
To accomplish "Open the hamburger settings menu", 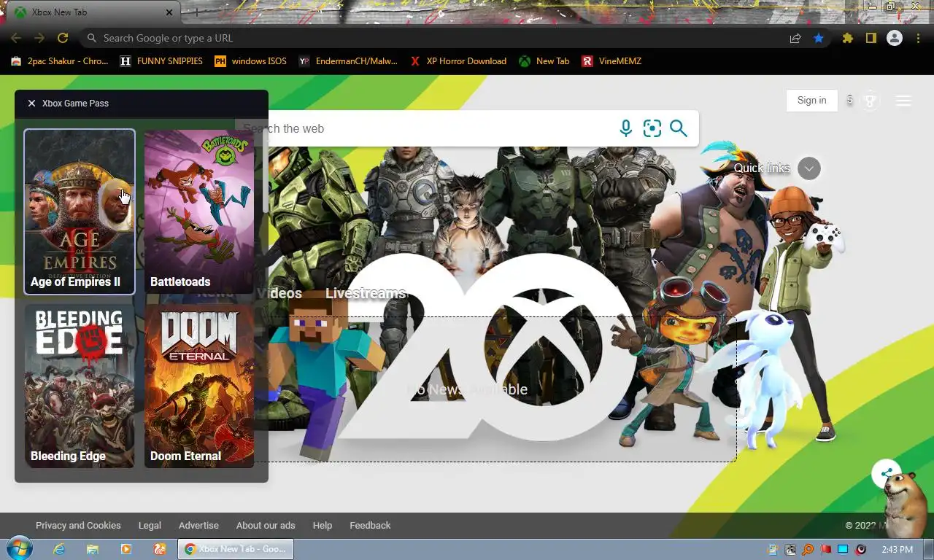I will point(903,101).
